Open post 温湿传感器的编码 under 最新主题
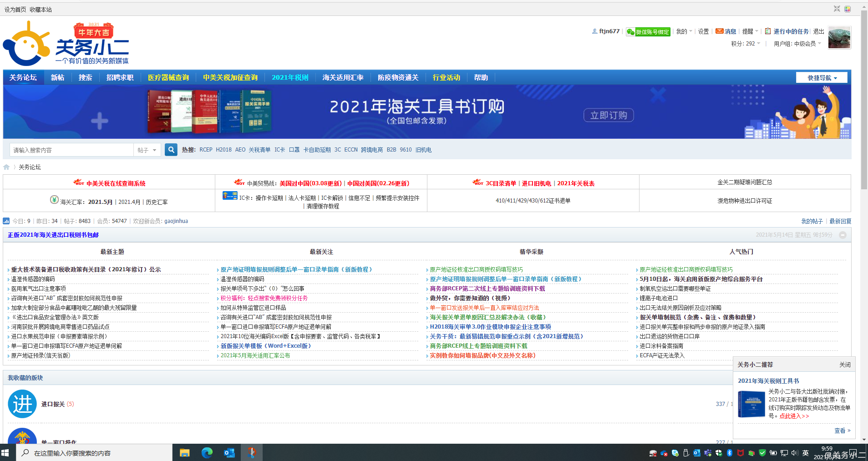This screenshot has height=461, width=868. [33, 279]
